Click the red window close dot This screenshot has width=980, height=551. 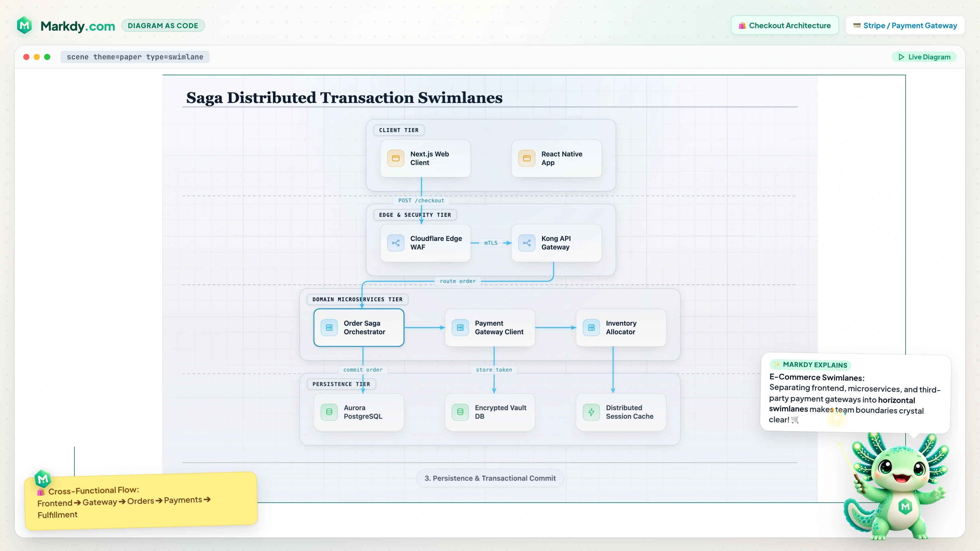click(x=26, y=57)
